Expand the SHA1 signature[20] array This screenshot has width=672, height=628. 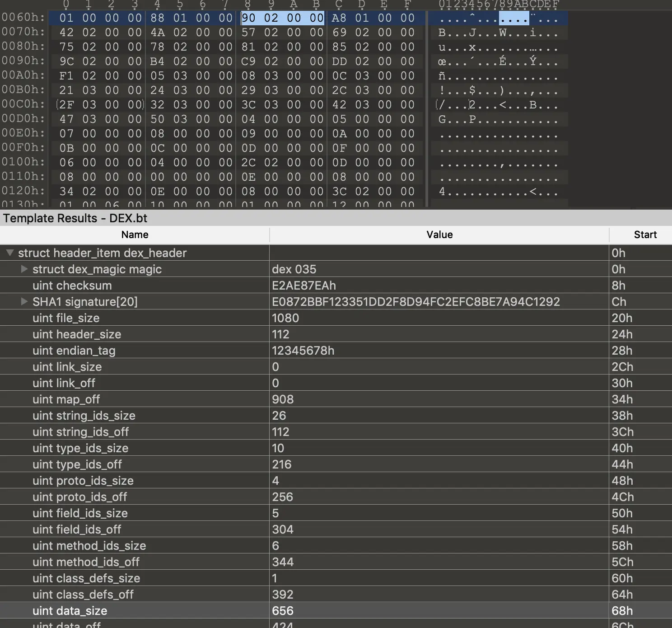pos(24,302)
